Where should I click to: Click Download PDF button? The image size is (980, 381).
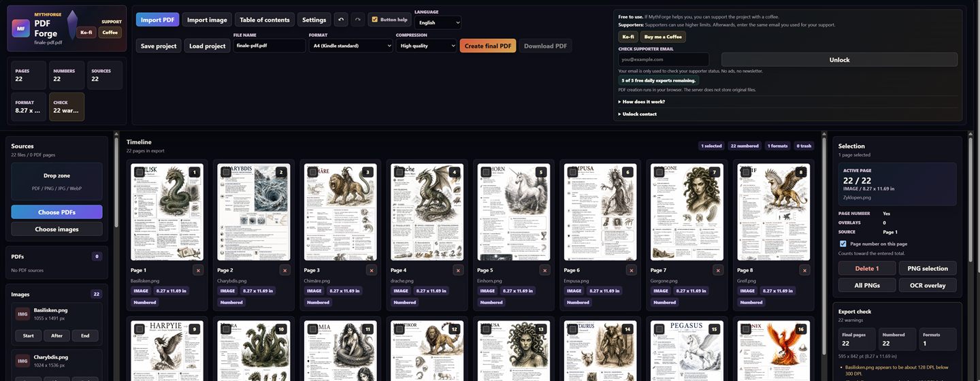click(546, 46)
